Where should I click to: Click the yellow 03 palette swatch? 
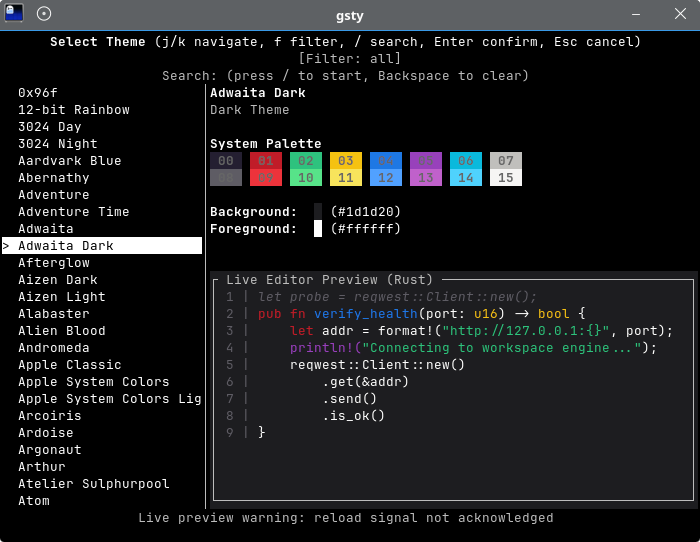[346, 161]
